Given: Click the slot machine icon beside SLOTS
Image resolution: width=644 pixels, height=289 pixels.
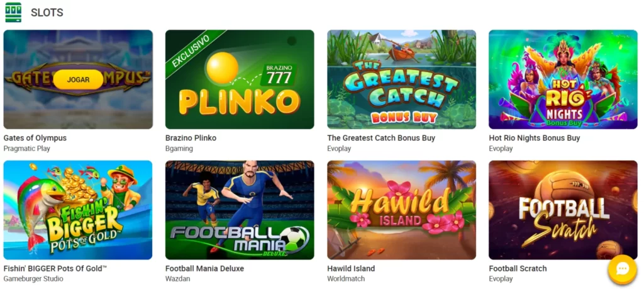Looking at the screenshot, I should [13, 13].
